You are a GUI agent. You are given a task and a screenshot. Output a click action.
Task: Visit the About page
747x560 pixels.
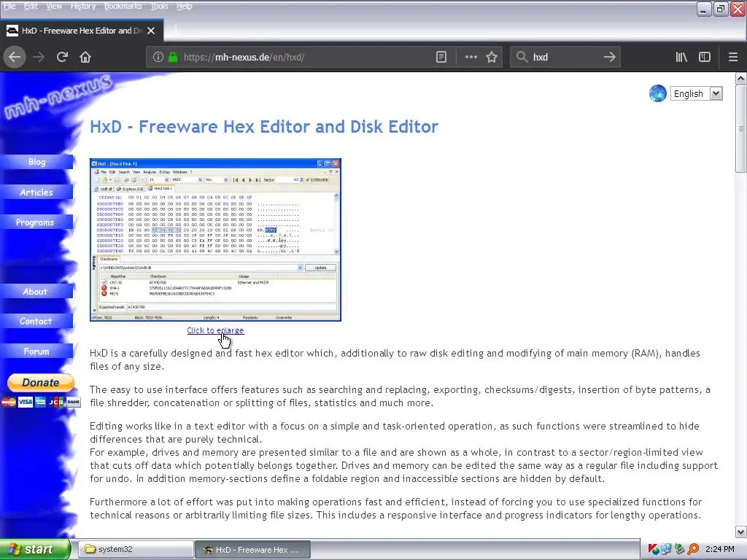(x=36, y=292)
